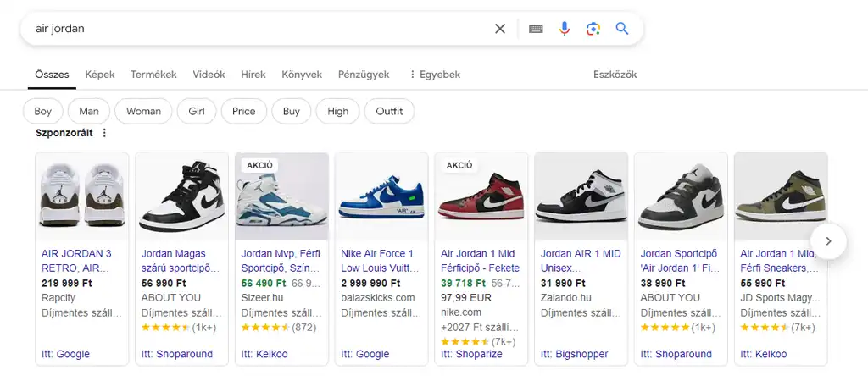The image size is (868, 381).
Task: Open the Videók tab
Action: [x=209, y=75]
